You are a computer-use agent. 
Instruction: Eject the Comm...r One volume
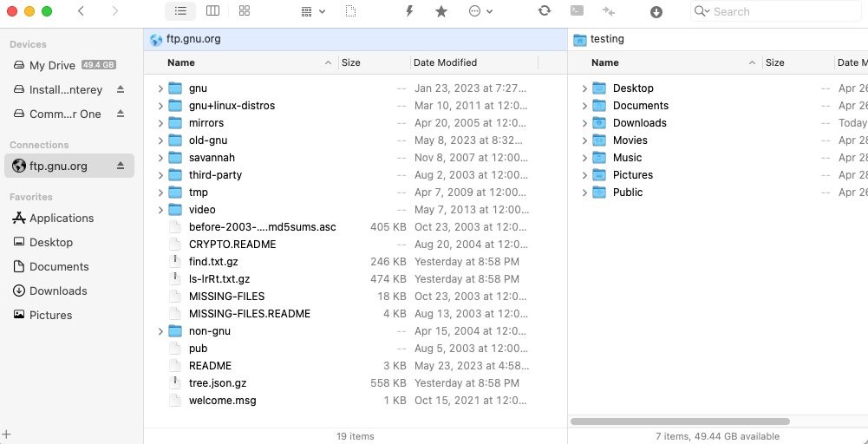[121, 114]
